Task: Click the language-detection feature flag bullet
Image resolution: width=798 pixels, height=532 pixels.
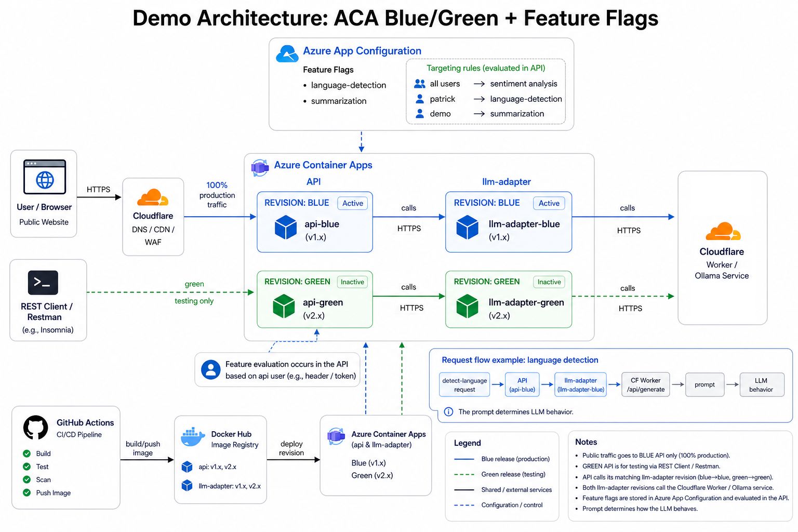Action: pyautogui.click(x=345, y=85)
